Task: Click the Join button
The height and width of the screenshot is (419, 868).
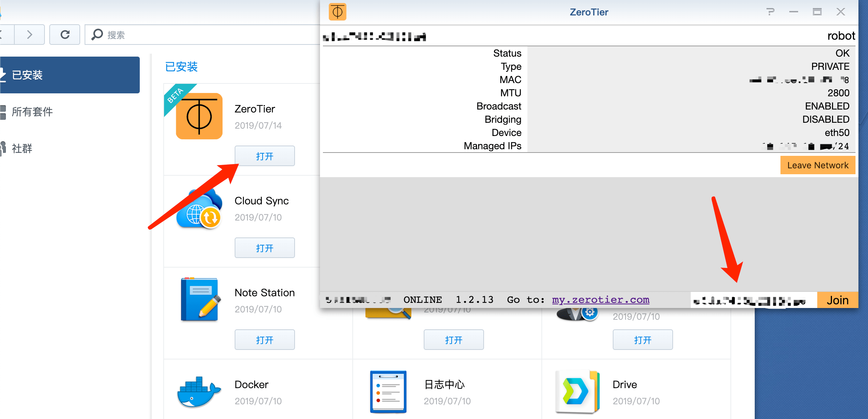Action: coord(837,300)
